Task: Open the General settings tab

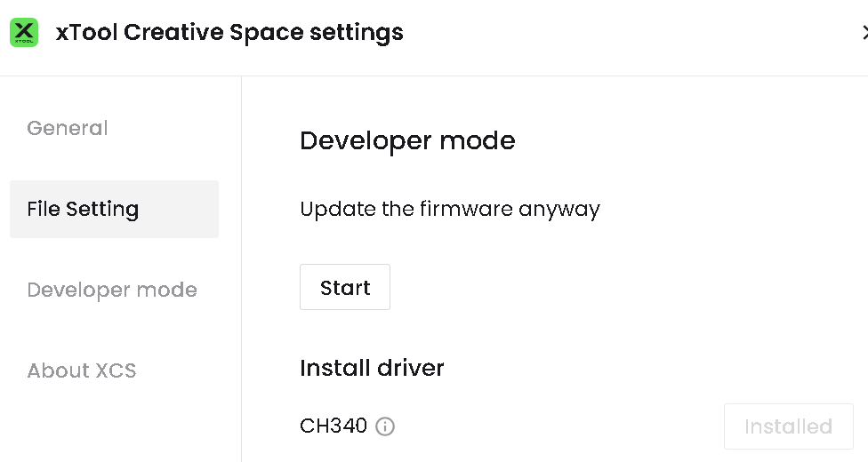Action: (68, 128)
